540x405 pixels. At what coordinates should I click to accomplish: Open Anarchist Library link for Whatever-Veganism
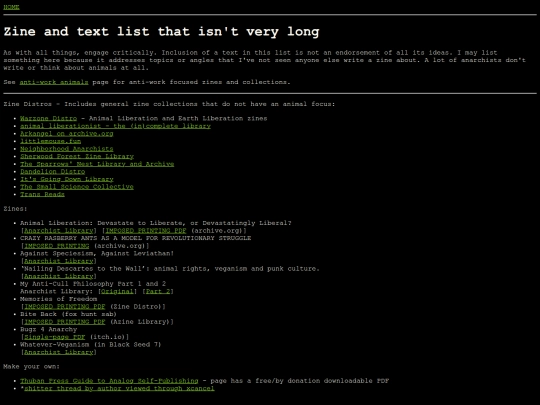[59, 352]
